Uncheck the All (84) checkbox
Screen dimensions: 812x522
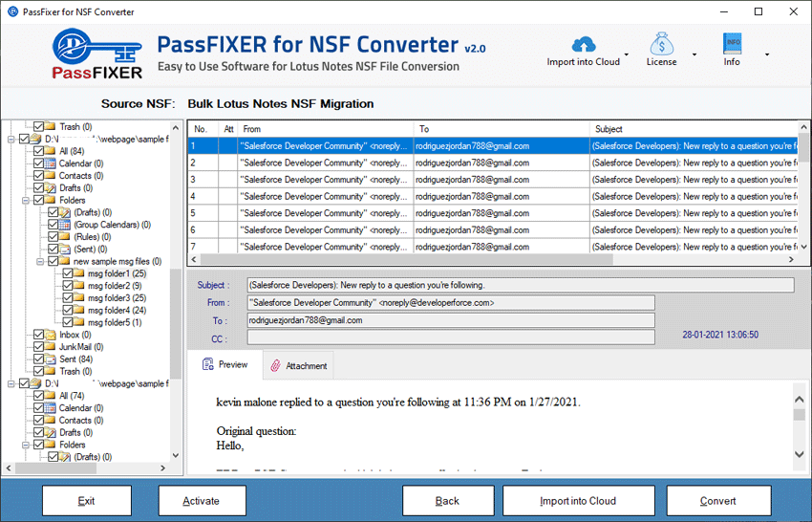38,151
